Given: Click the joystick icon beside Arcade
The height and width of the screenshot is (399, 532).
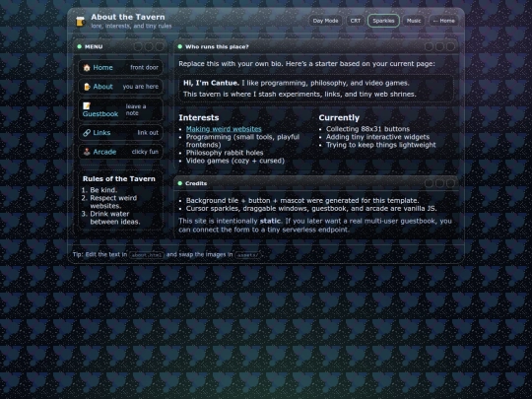Looking at the screenshot, I should coord(87,152).
